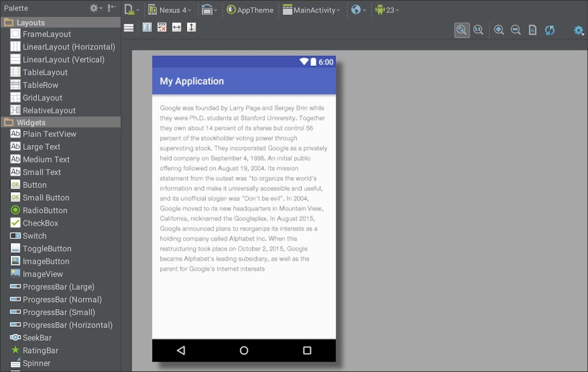Click the baseline alignment columns icon
This screenshot has width=588, height=372.
click(x=147, y=28)
